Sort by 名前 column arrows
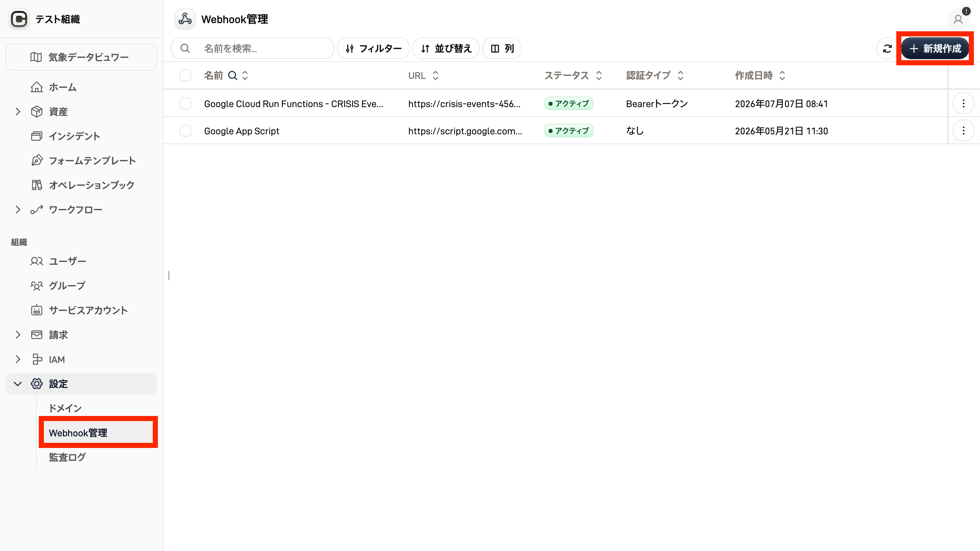This screenshot has height=551, width=980. click(245, 75)
